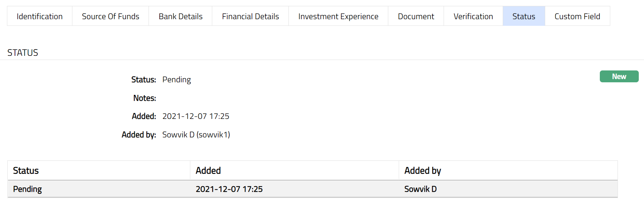The width and height of the screenshot is (644, 204).
Task: Click the Added column header in table
Action: (208, 171)
